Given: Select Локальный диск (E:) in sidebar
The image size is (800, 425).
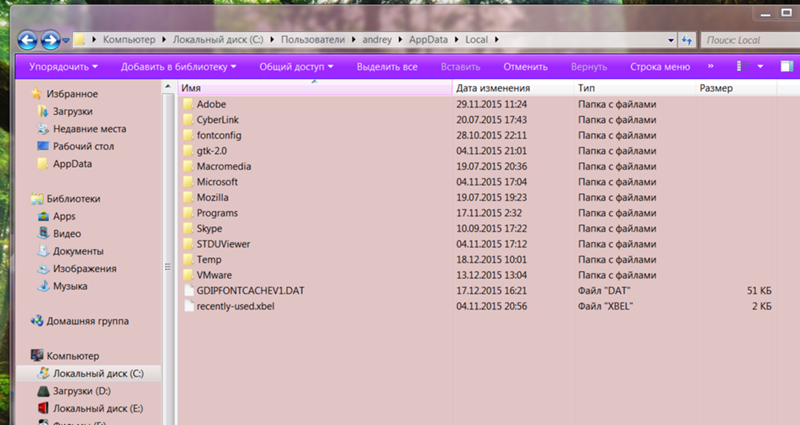Looking at the screenshot, I should (98, 408).
